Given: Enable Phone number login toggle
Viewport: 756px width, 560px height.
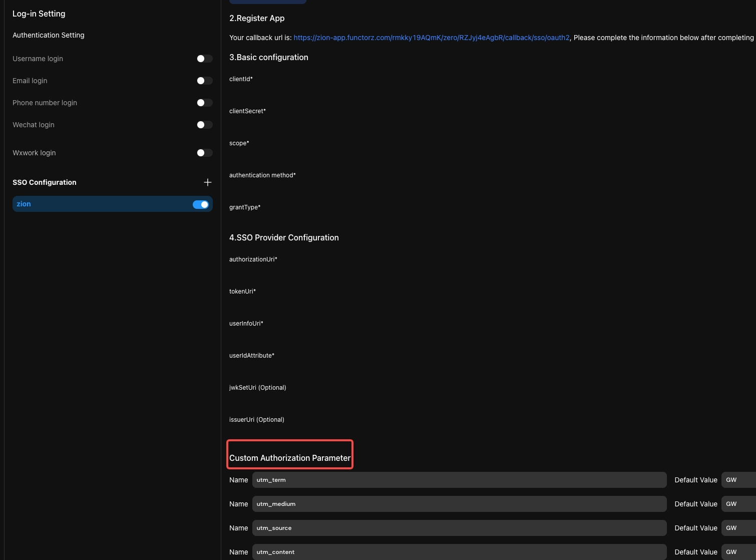Looking at the screenshot, I should coord(204,103).
